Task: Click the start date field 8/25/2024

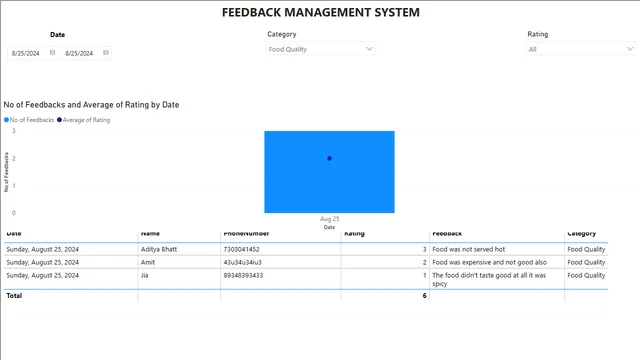Action: pyautogui.click(x=32, y=53)
